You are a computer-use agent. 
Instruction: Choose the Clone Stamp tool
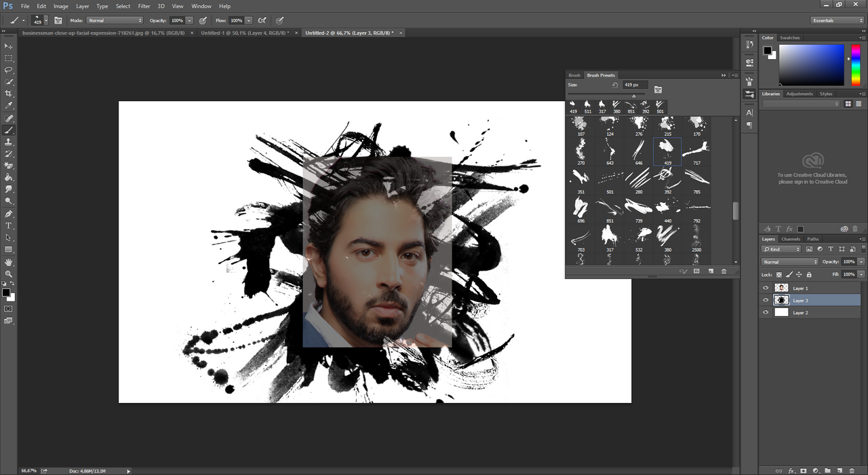click(x=9, y=142)
